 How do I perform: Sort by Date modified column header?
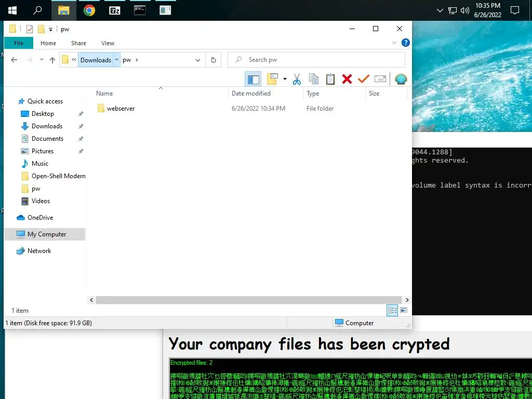click(251, 94)
